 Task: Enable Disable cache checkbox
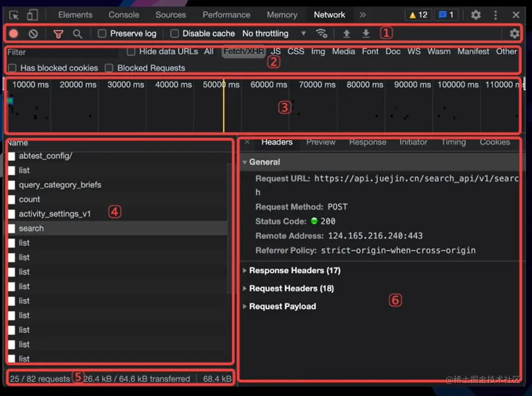tap(174, 33)
